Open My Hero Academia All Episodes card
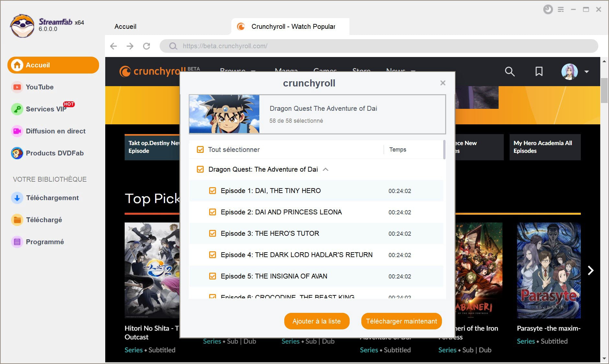This screenshot has height=364, width=609. (545, 147)
